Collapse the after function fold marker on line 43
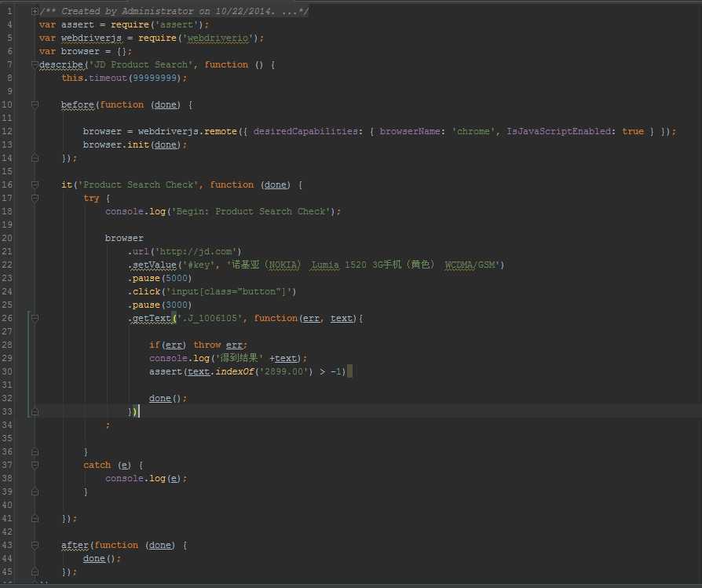The image size is (702, 588). click(x=35, y=545)
